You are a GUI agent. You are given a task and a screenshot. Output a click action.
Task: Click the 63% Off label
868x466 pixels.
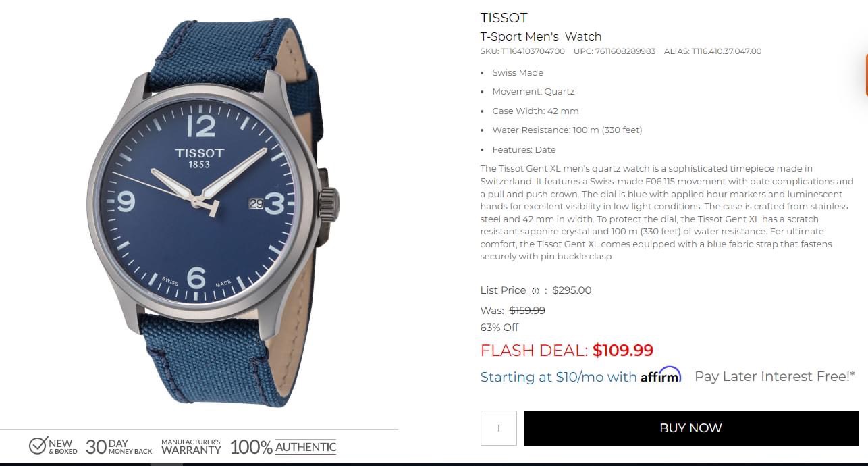point(499,327)
